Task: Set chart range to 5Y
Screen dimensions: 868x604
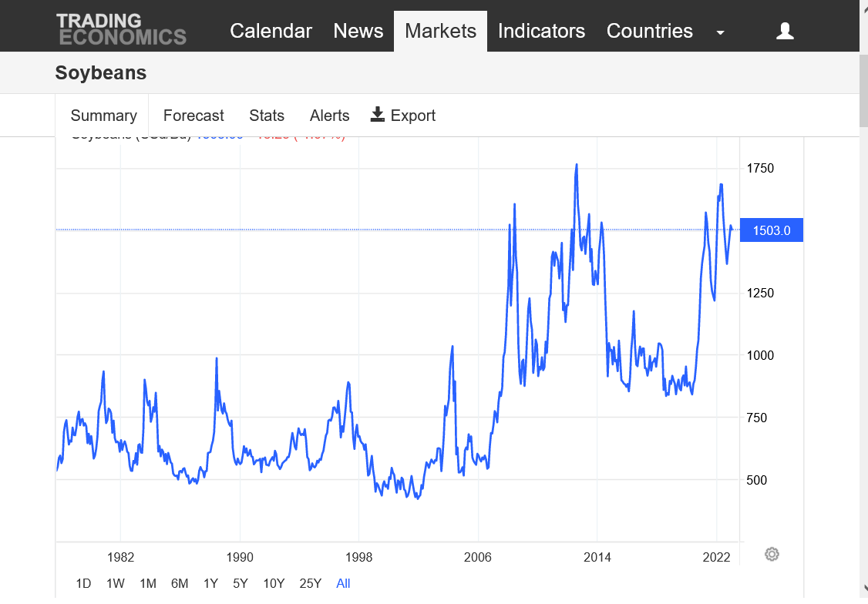Action: click(241, 583)
